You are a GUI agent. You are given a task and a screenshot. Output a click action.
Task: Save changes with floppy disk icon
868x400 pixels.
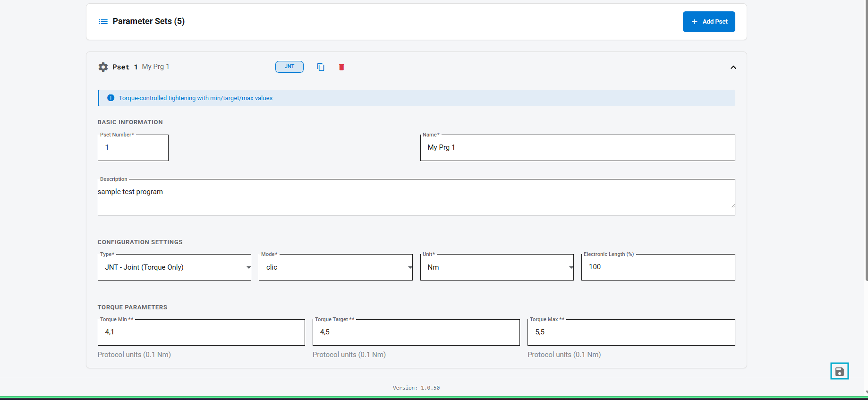[840, 372]
